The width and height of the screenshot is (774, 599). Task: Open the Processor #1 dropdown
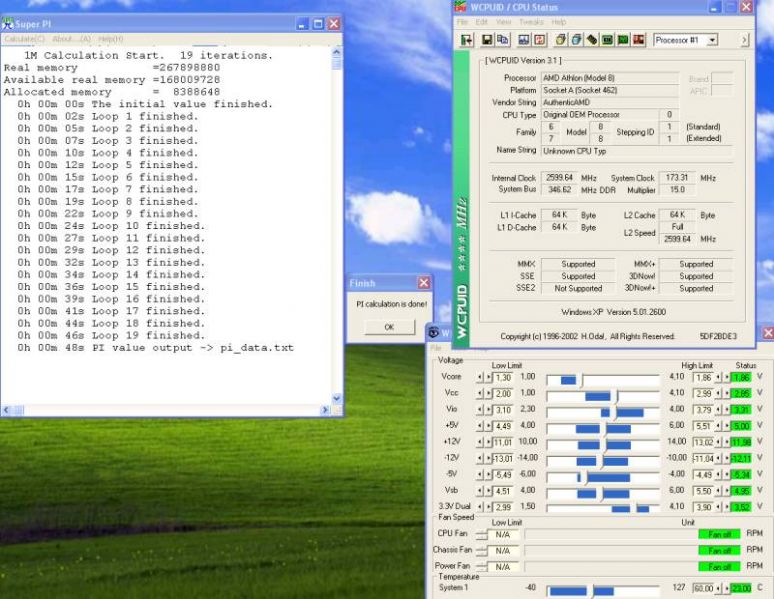tap(712, 40)
